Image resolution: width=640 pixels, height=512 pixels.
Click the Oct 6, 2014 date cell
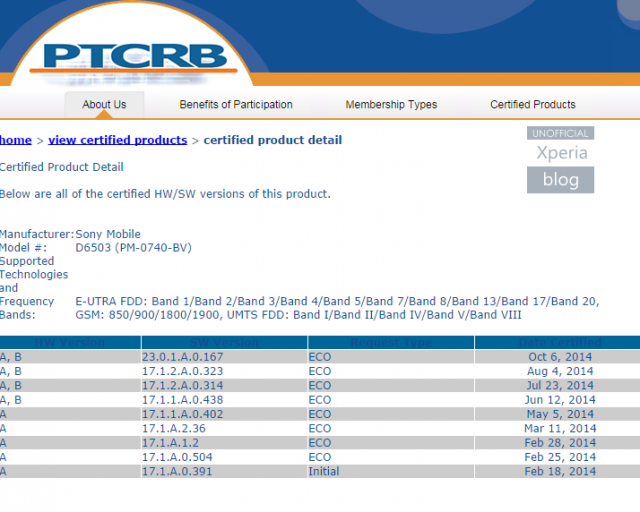tap(558, 357)
